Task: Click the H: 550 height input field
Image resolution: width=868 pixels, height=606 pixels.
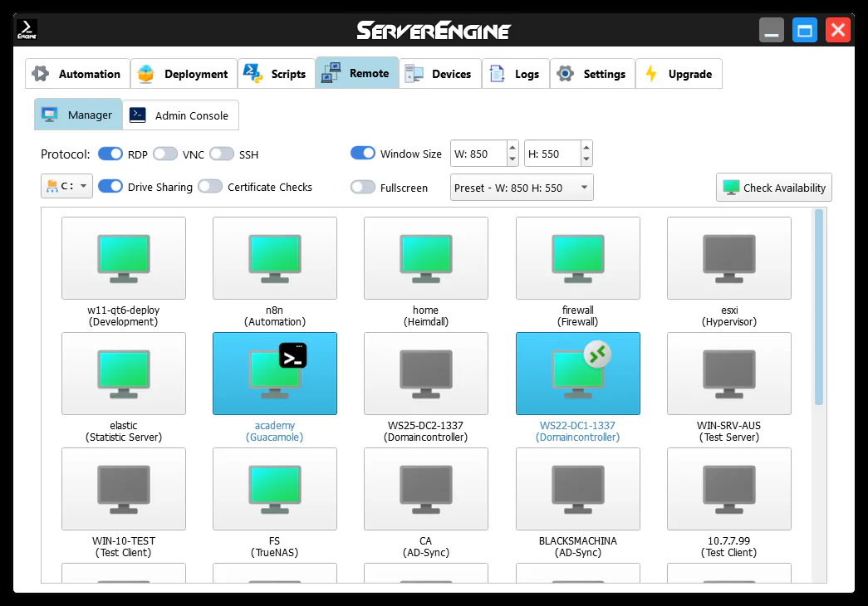Action: [x=552, y=154]
